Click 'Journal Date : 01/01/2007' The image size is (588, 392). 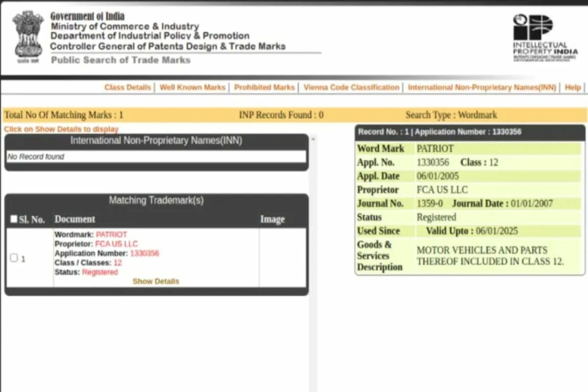(502, 203)
